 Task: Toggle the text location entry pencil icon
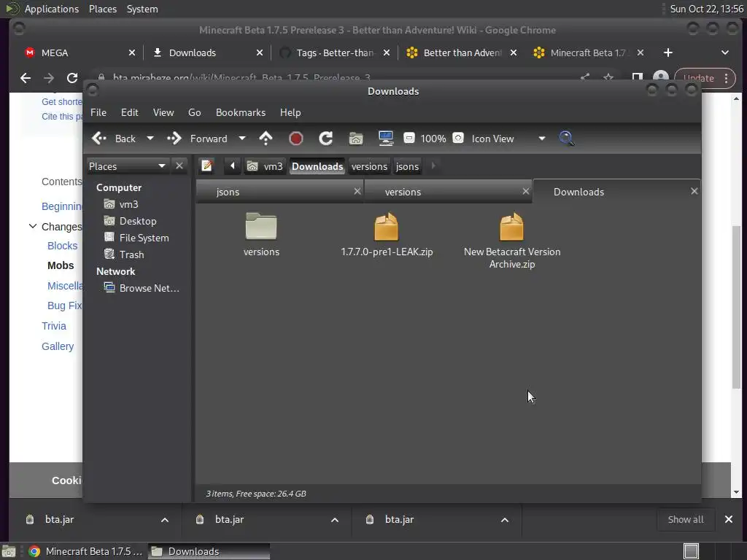(206, 166)
